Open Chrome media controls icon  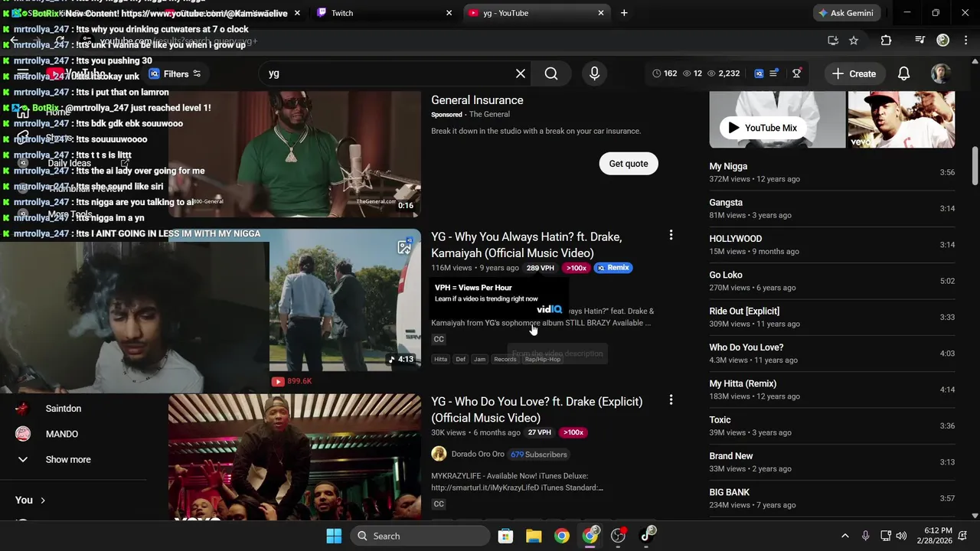920,41
